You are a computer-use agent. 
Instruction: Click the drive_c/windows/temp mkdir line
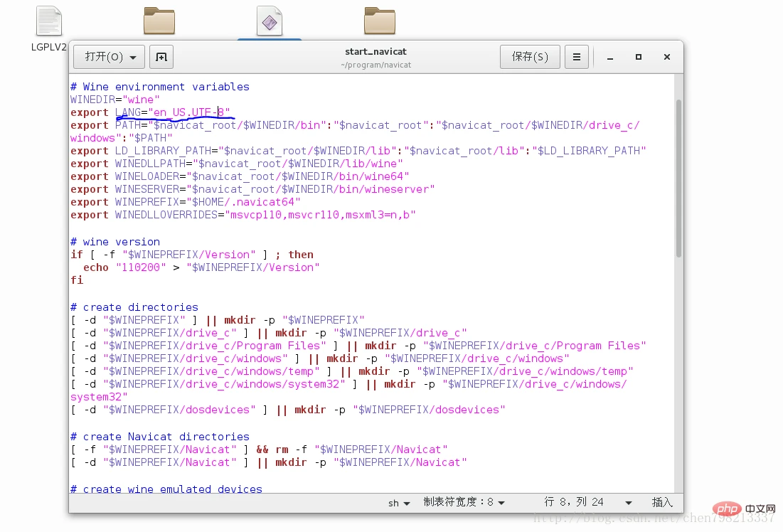[352, 371]
